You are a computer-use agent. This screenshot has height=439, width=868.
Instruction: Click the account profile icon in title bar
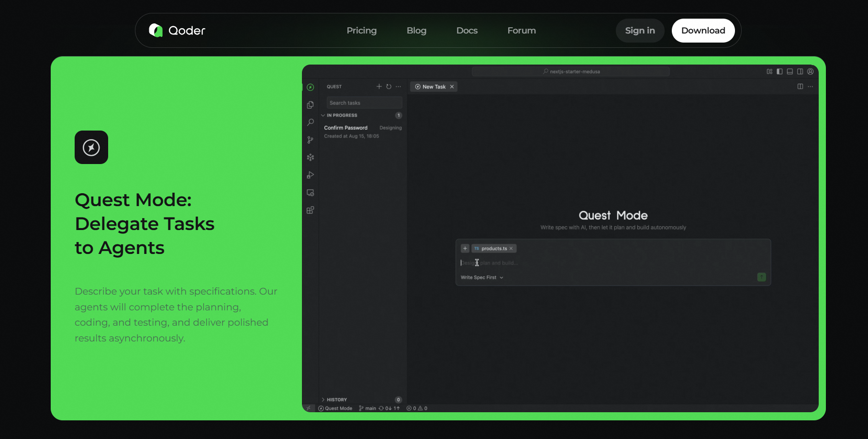[x=810, y=72]
